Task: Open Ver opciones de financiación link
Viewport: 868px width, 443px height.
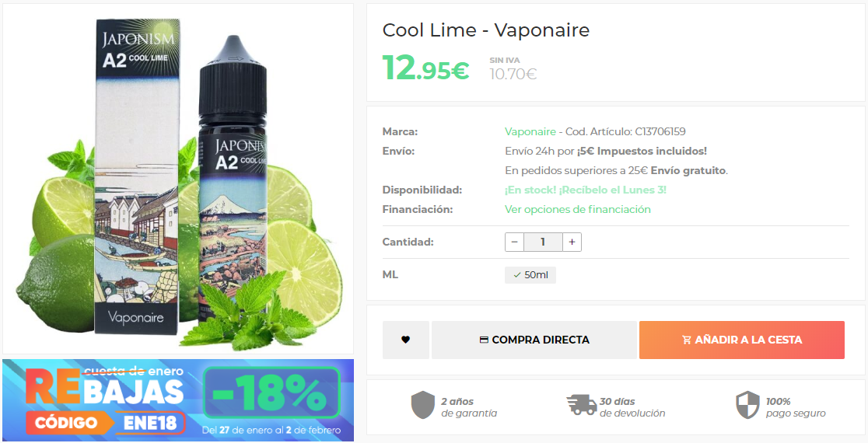Action: [x=577, y=209]
